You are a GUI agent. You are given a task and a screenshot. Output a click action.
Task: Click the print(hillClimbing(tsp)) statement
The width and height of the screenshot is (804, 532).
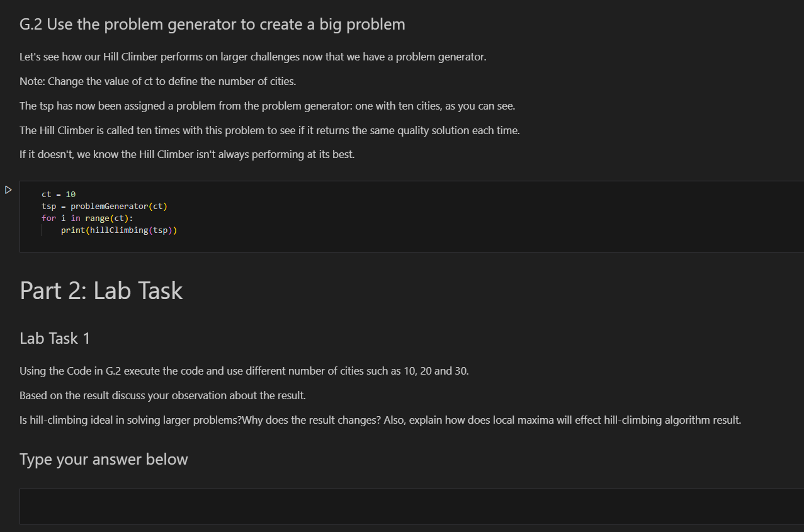click(x=118, y=230)
